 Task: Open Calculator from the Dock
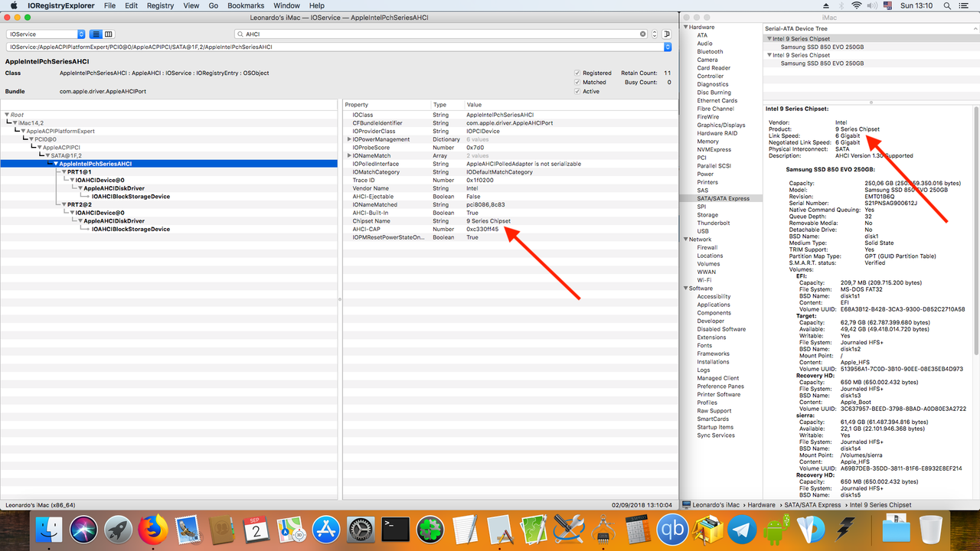638,530
